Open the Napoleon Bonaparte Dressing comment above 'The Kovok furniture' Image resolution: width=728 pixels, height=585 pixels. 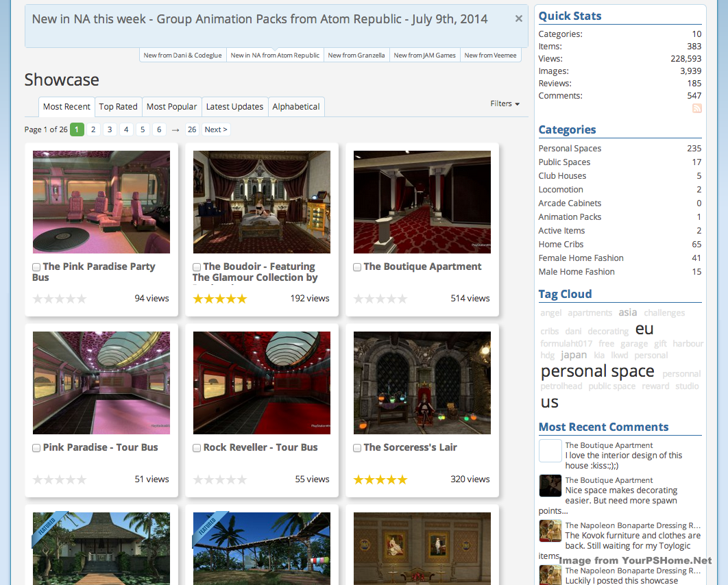[x=633, y=525]
